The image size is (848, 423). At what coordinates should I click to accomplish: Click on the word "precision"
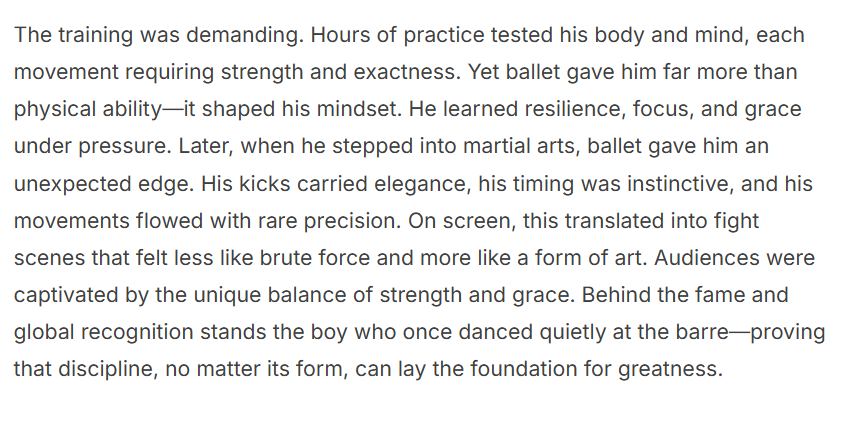(358, 221)
